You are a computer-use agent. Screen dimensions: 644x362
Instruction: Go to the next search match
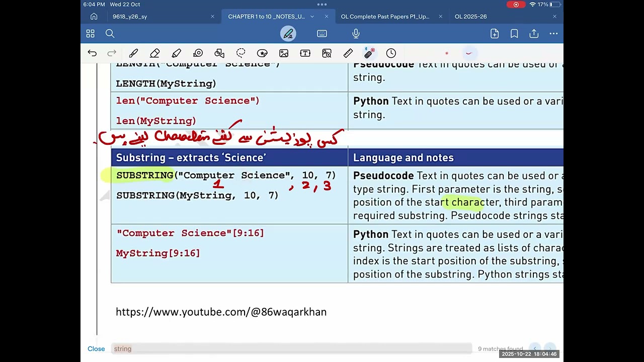[550, 348]
